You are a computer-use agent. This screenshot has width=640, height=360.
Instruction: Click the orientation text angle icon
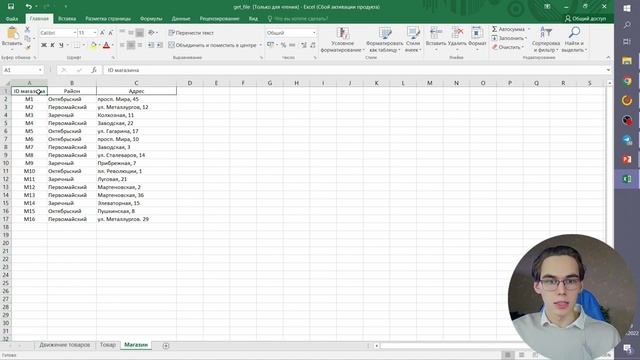point(151,33)
